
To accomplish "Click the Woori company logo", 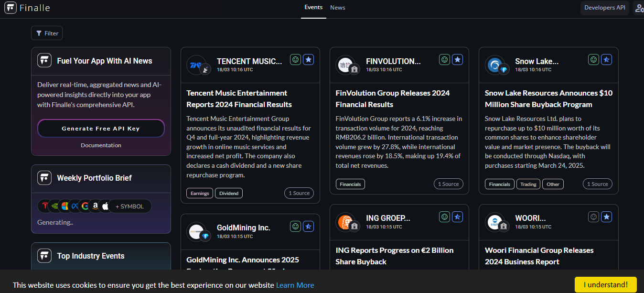I will (x=494, y=222).
